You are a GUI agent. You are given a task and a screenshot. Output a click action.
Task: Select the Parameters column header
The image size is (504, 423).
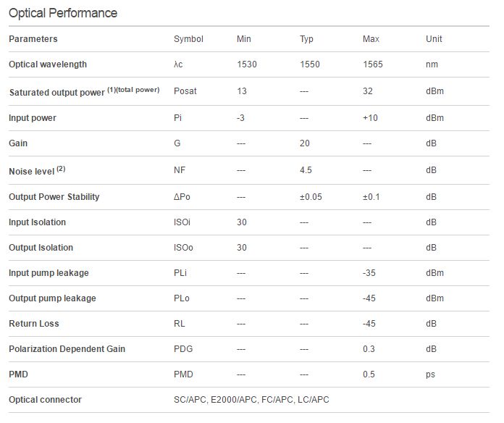point(33,39)
